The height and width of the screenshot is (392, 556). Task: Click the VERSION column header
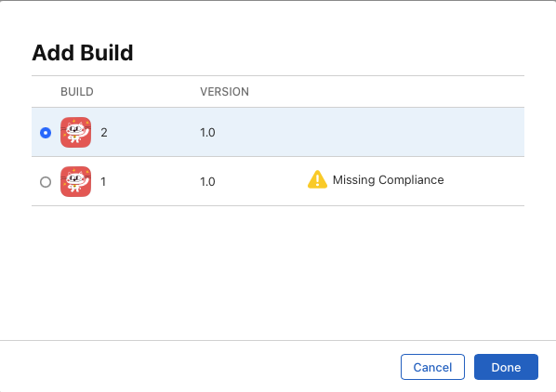[x=224, y=92]
